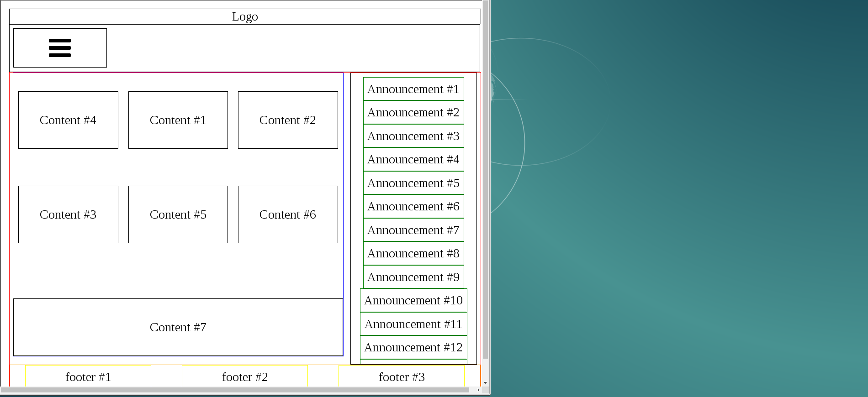Select Announcement #3 in the list
Viewport: 868px width, 397px height.
click(x=413, y=136)
